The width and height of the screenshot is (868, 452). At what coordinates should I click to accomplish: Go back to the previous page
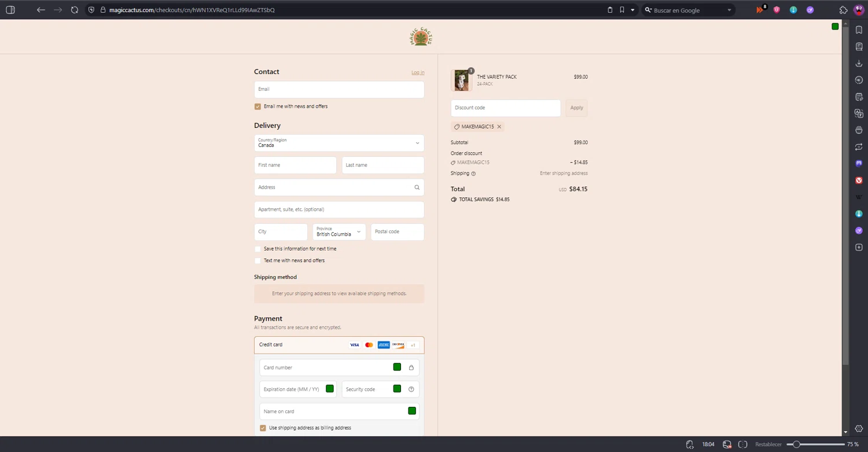click(41, 10)
